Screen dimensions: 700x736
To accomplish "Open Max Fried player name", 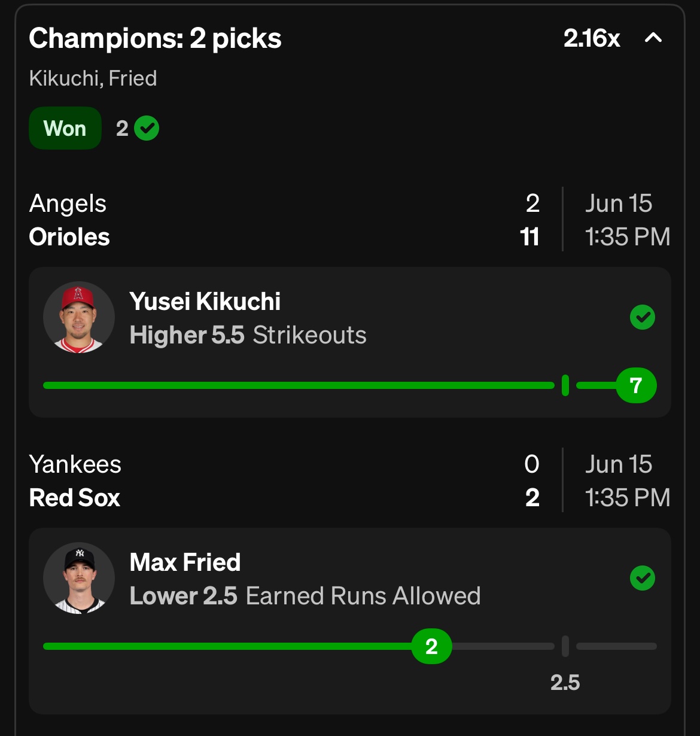I will pyautogui.click(x=185, y=562).
